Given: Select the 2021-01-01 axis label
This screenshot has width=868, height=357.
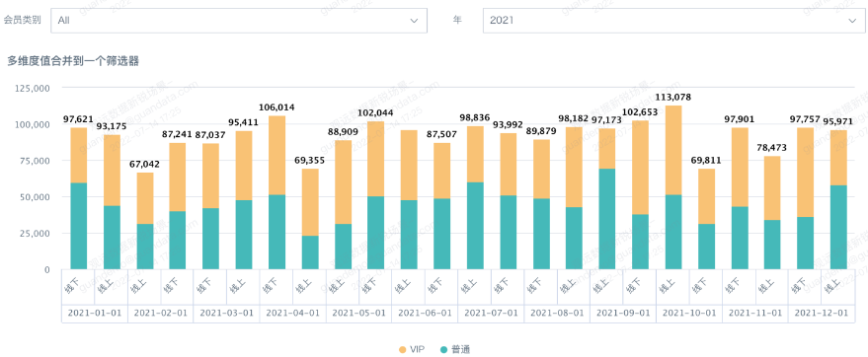Looking at the screenshot, I should click(94, 313).
